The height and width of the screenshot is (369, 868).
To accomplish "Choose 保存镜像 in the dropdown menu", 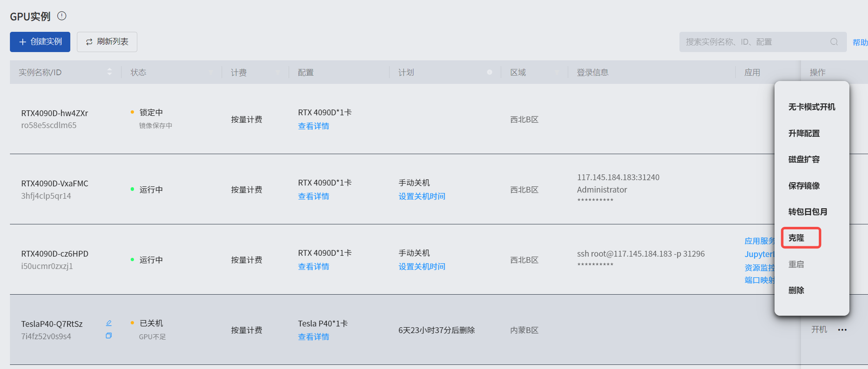I will coord(804,186).
